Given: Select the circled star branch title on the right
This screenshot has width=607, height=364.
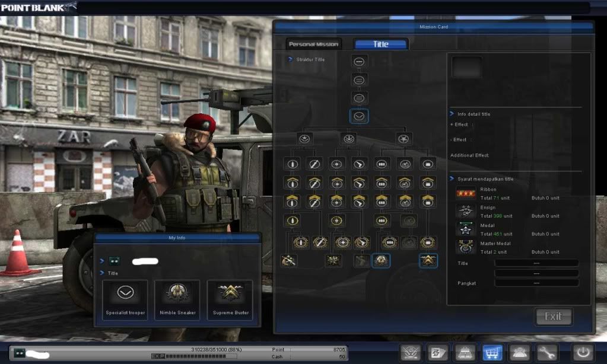Looking at the screenshot, I should [x=403, y=139].
